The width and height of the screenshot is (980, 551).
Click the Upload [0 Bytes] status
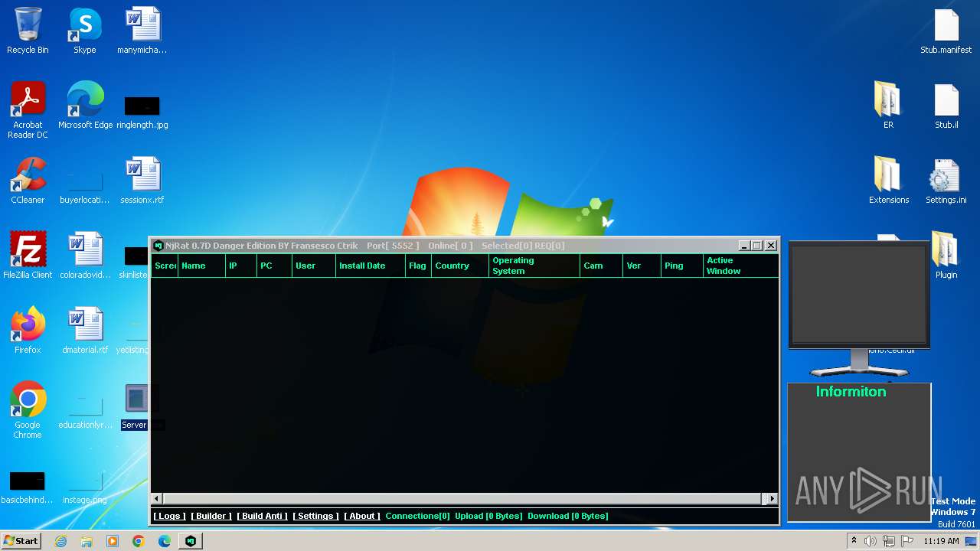[x=488, y=516]
